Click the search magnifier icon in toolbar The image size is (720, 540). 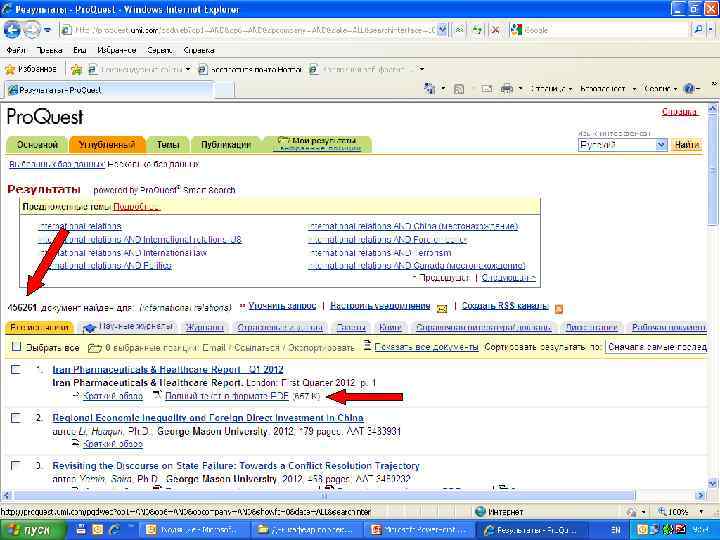pyautogui.click(x=698, y=30)
